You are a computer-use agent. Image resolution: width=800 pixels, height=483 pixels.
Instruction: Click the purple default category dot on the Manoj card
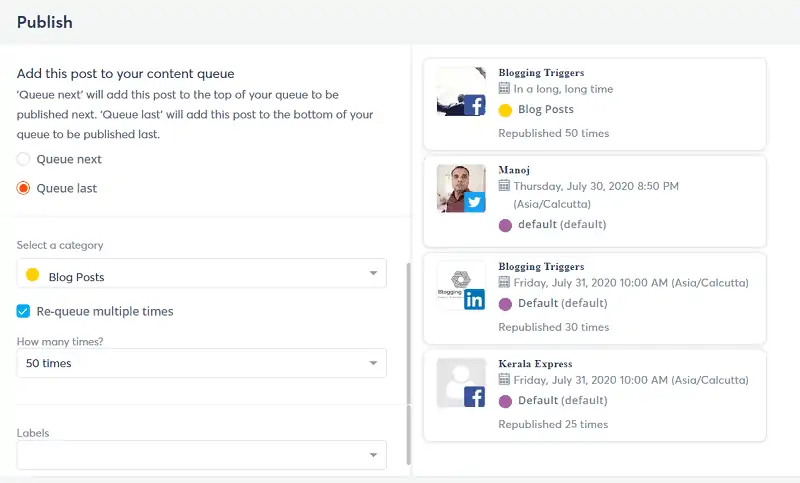505,225
